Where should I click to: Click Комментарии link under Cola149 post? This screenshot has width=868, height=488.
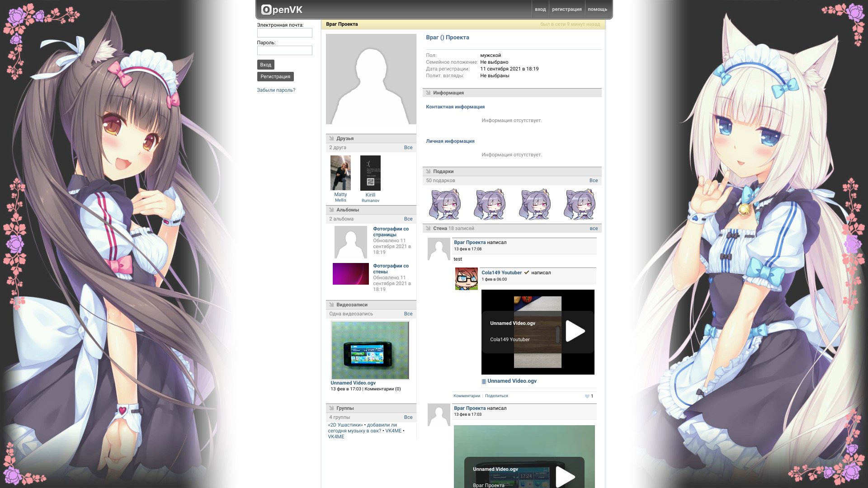pyautogui.click(x=467, y=396)
